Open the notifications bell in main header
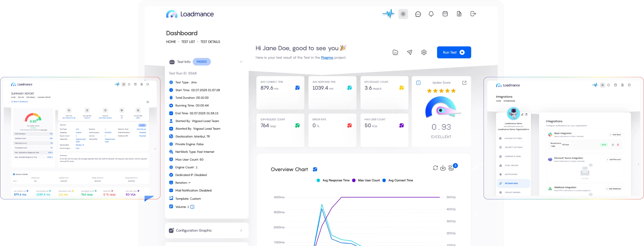Image resolution: width=644 pixels, height=246 pixels. (x=431, y=14)
